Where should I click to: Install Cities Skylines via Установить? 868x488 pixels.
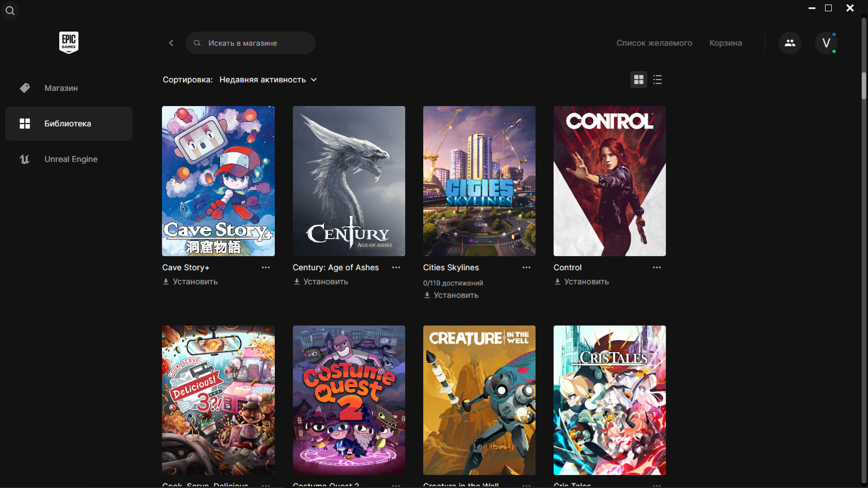[451, 295]
